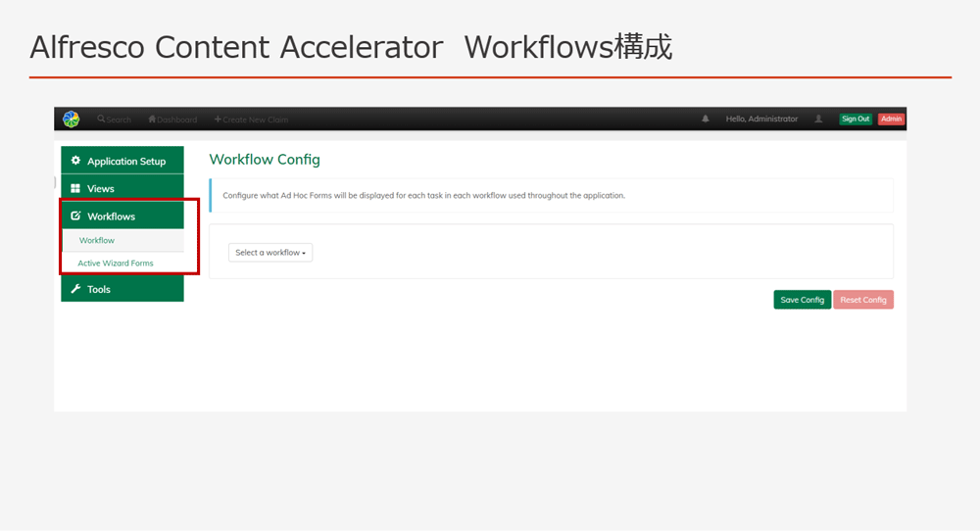Click the Hello, Administrator text
This screenshot has height=531, width=980.
coord(761,120)
